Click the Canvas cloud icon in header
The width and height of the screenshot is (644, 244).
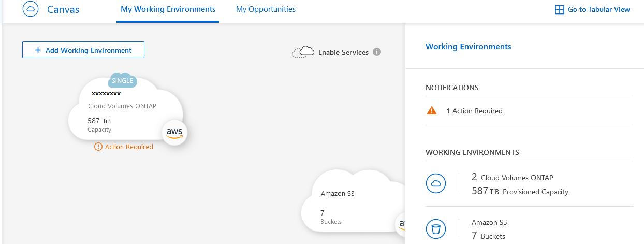[x=31, y=9]
